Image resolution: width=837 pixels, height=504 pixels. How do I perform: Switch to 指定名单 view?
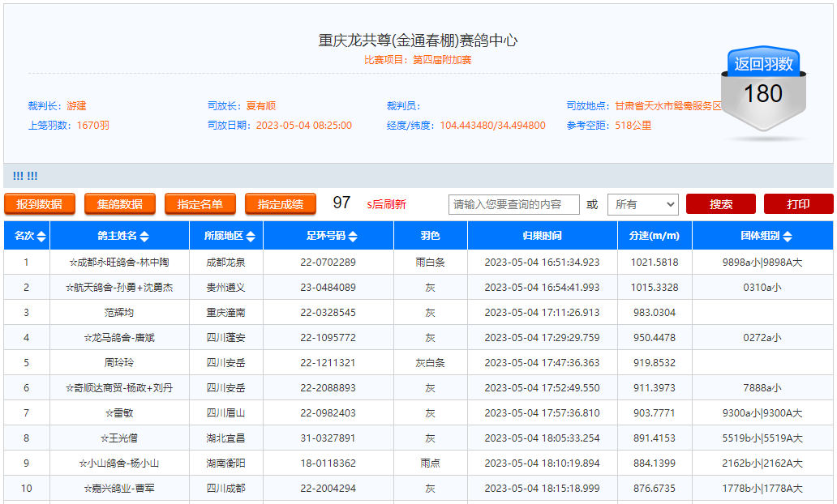200,204
